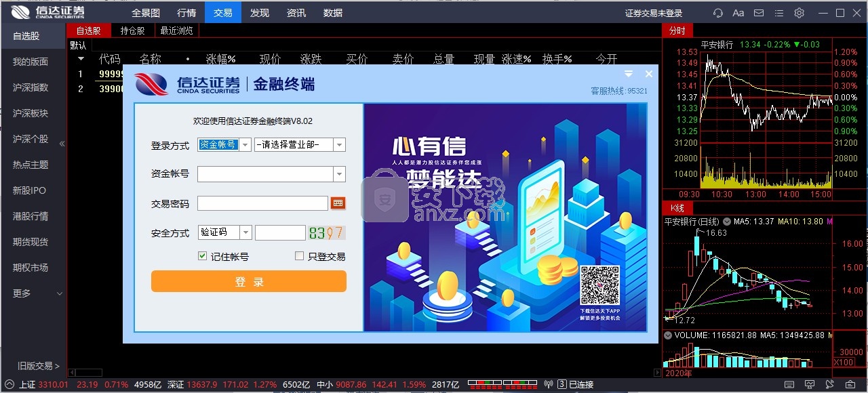The height and width of the screenshot is (393, 868).
Task: Refresh the 8397 captcha image
Action: [327, 233]
